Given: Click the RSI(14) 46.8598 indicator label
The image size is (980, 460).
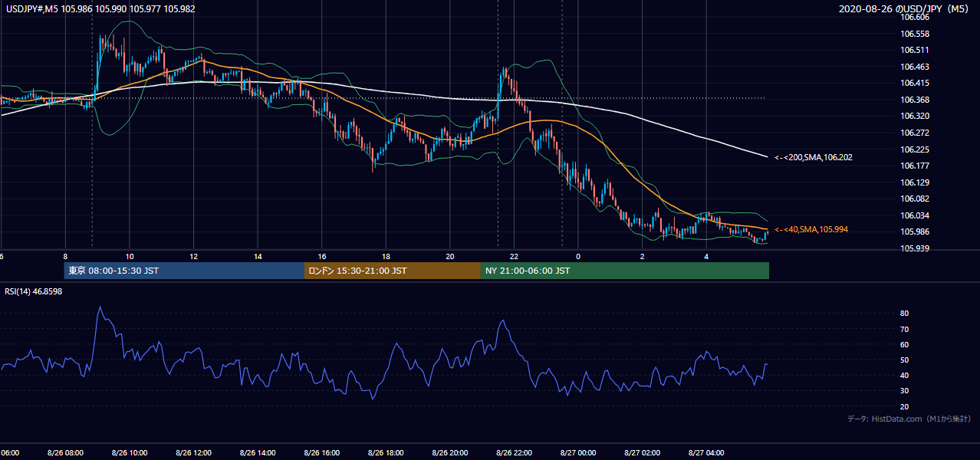Looking at the screenshot, I should 34,291.
